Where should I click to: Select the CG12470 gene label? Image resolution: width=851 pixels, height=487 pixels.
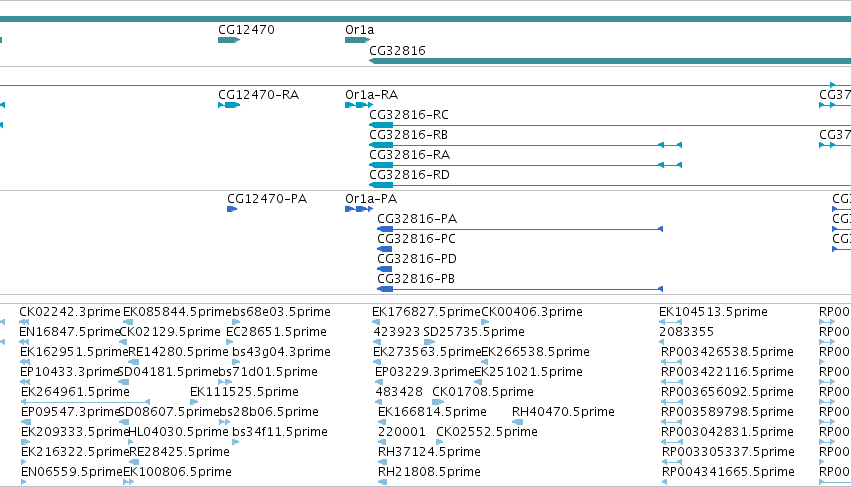coord(246,30)
